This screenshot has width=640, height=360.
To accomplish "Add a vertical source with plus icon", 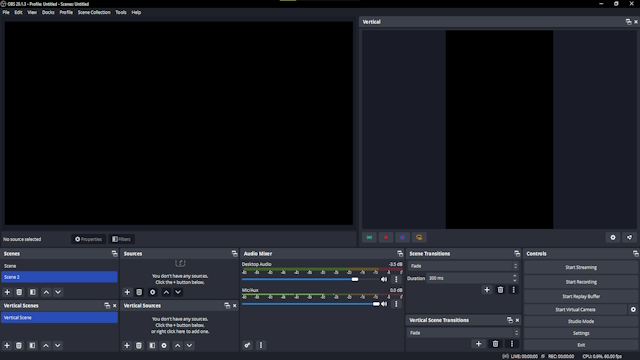I will pyautogui.click(x=127, y=346).
